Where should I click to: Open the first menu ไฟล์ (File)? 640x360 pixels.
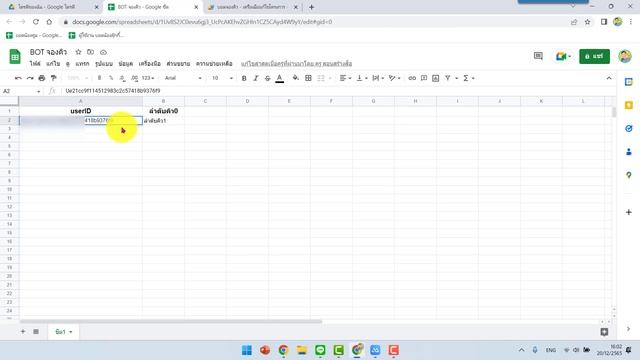(x=35, y=64)
